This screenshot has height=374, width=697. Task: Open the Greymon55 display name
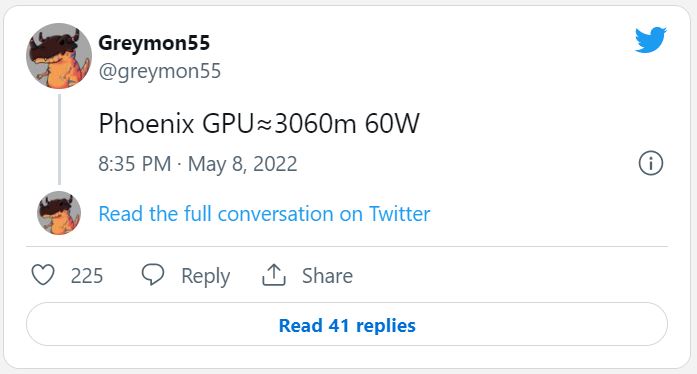[x=154, y=43]
